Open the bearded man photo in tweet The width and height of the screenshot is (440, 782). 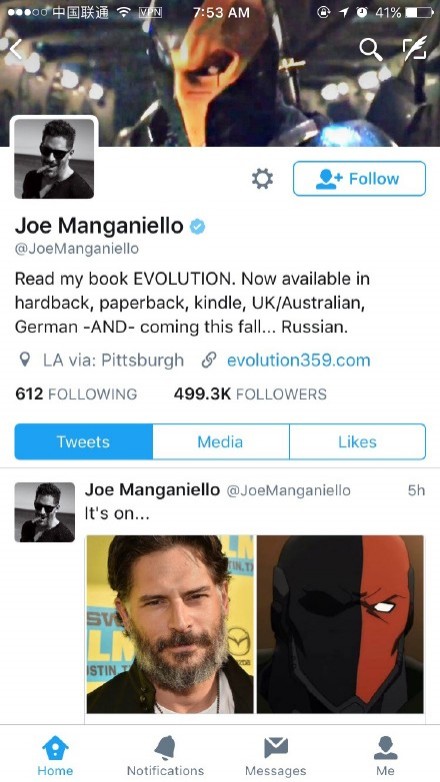click(x=170, y=624)
